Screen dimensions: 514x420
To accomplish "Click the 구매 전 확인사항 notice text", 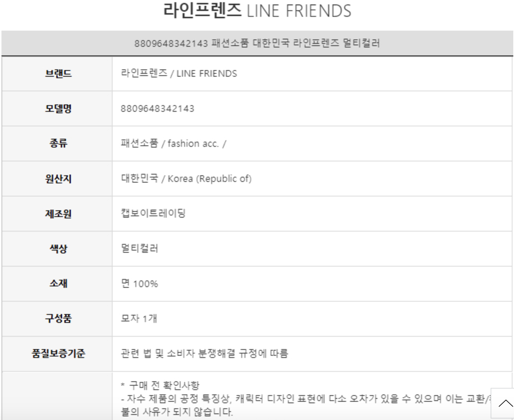I will (x=164, y=385).
